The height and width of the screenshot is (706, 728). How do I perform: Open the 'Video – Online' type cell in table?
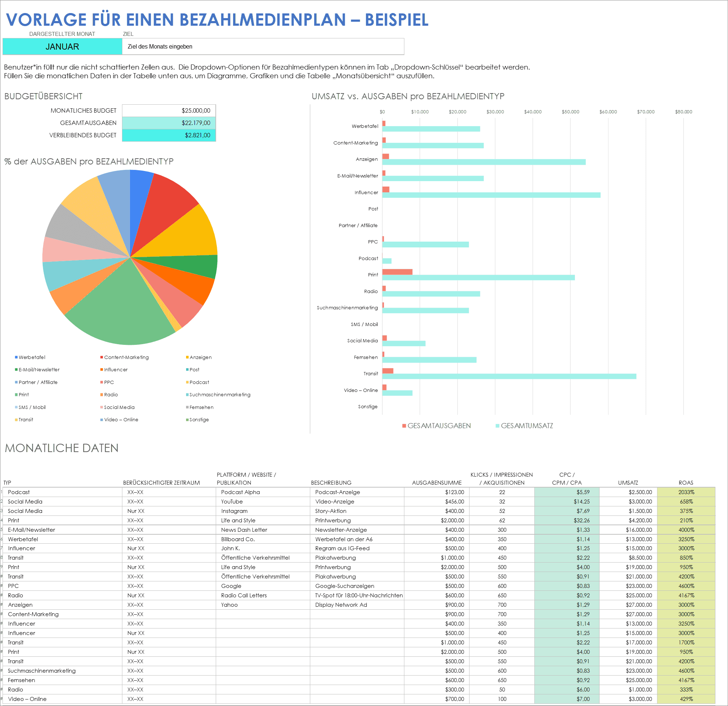(x=62, y=699)
